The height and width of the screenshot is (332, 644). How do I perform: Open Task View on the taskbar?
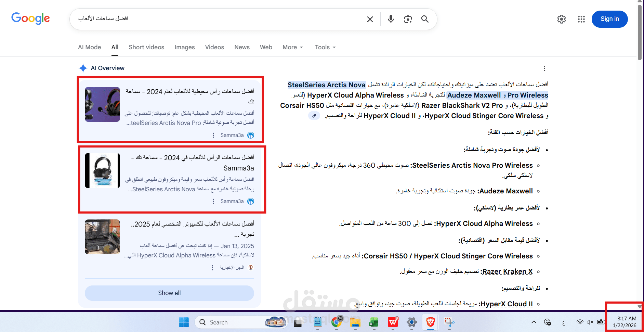(298, 322)
